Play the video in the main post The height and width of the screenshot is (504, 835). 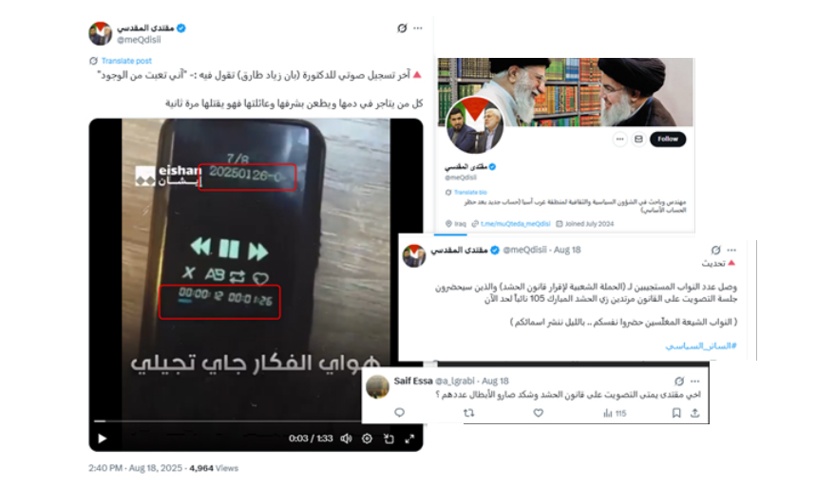pyautogui.click(x=103, y=439)
